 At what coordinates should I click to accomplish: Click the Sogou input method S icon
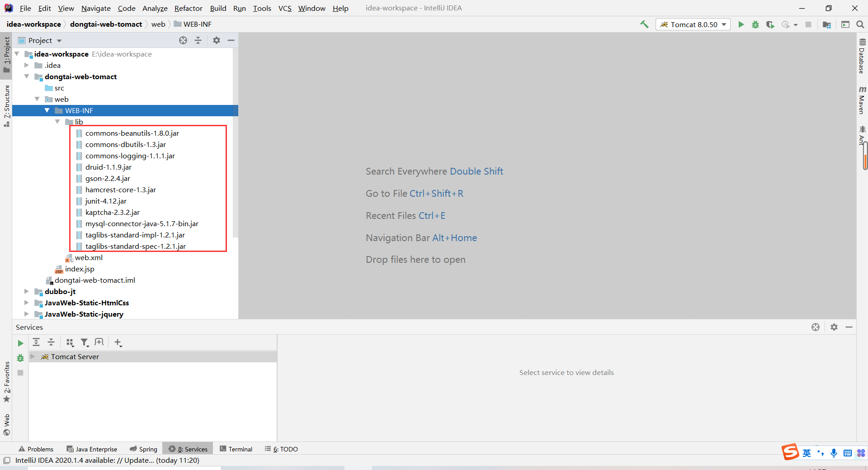tap(791, 452)
